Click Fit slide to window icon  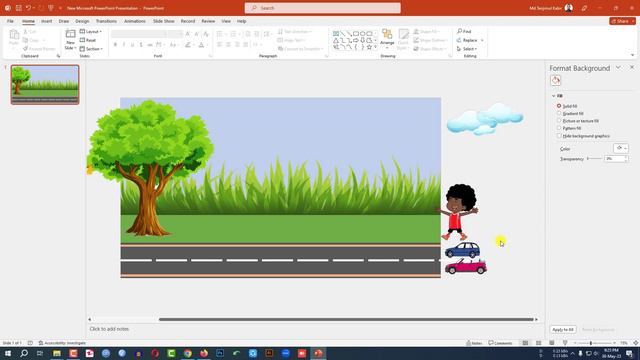tap(636, 343)
